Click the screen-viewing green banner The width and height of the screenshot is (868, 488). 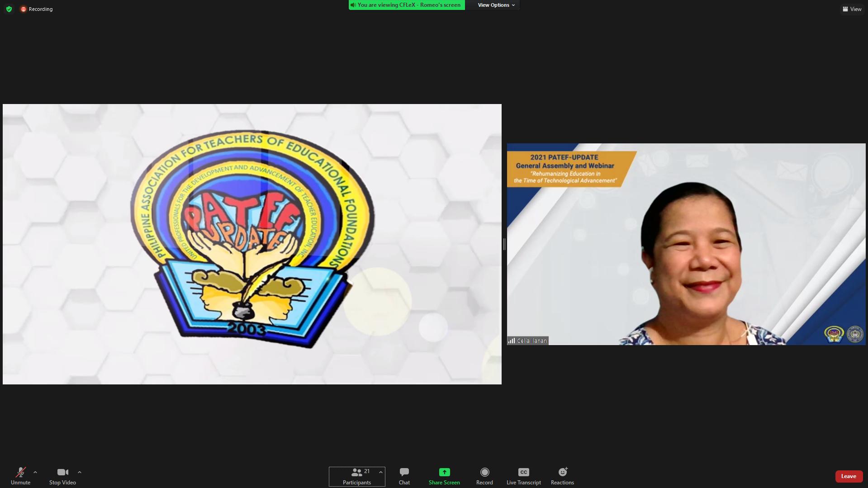407,5
